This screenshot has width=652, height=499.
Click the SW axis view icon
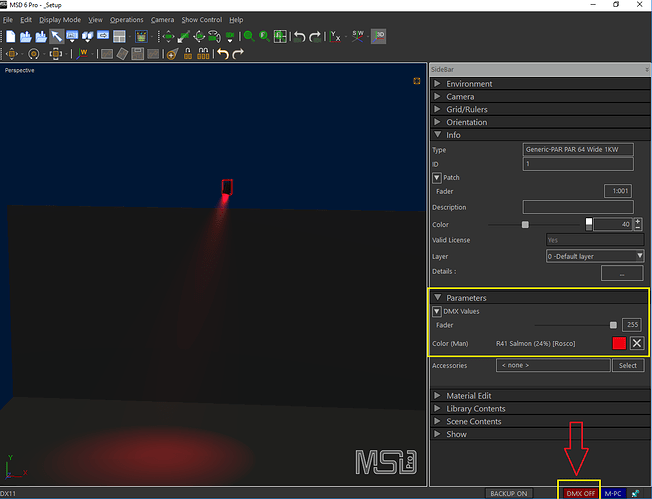pos(358,37)
